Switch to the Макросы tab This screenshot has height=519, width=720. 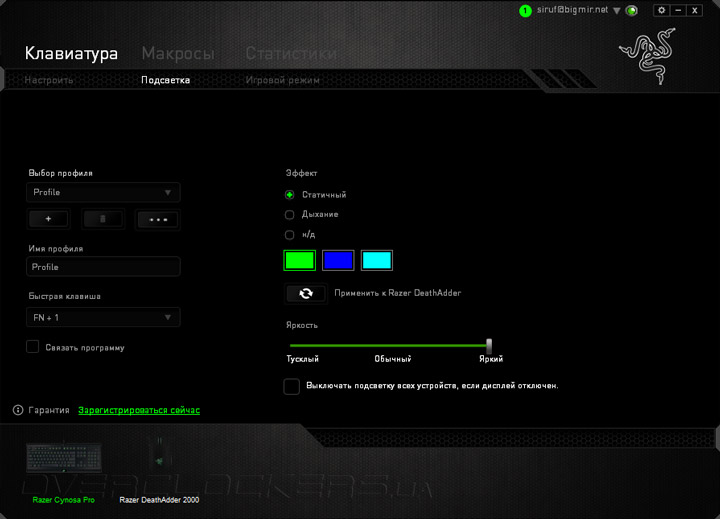(x=178, y=54)
